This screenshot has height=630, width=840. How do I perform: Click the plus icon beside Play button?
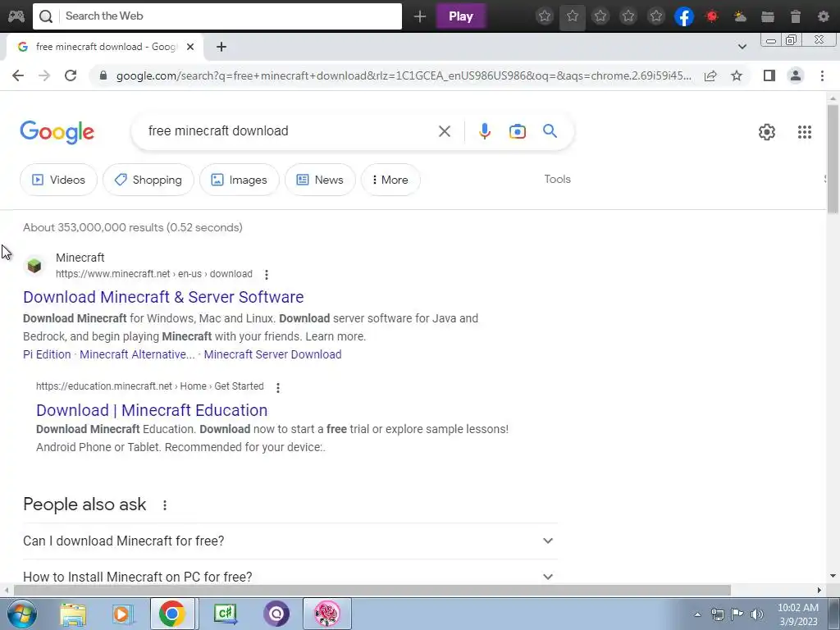tap(419, 16)
